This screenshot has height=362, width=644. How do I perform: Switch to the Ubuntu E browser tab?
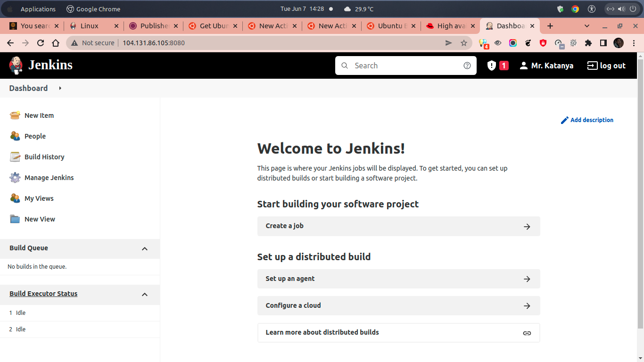click(x=391, y=26)
